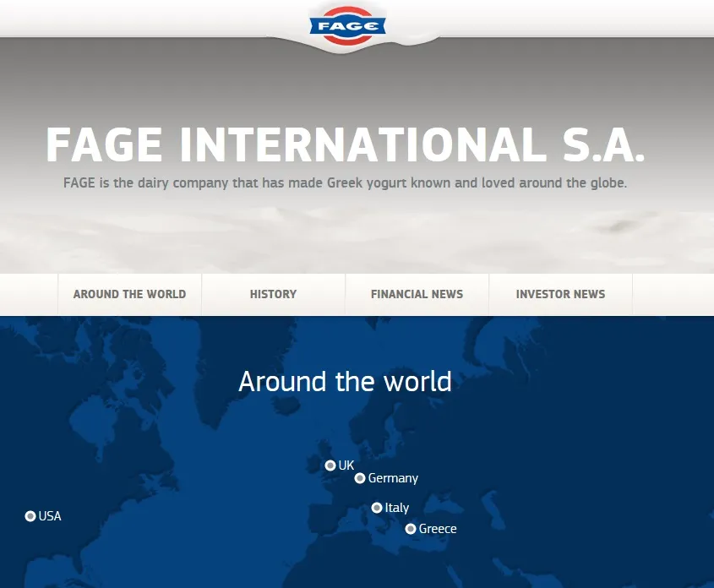Select the Germany map marker dot
Viewport: 714px width, 588px height.
[x=360, y=478]
